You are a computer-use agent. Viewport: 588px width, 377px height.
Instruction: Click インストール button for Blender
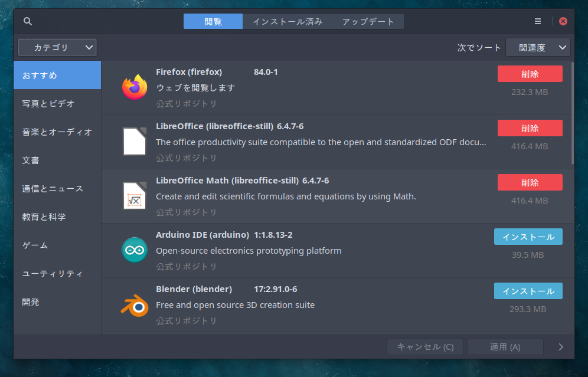(528, 291)
